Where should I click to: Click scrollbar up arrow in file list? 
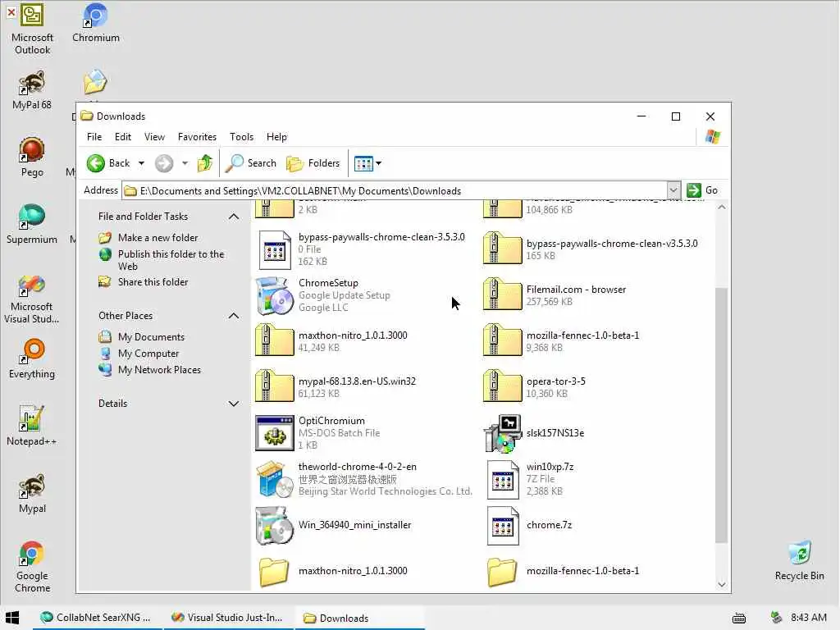point(722,208)
